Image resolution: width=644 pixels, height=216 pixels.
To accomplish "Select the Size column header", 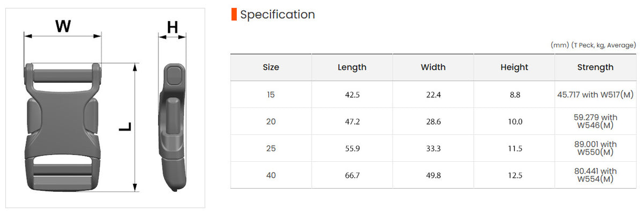I will pos(271,67).
